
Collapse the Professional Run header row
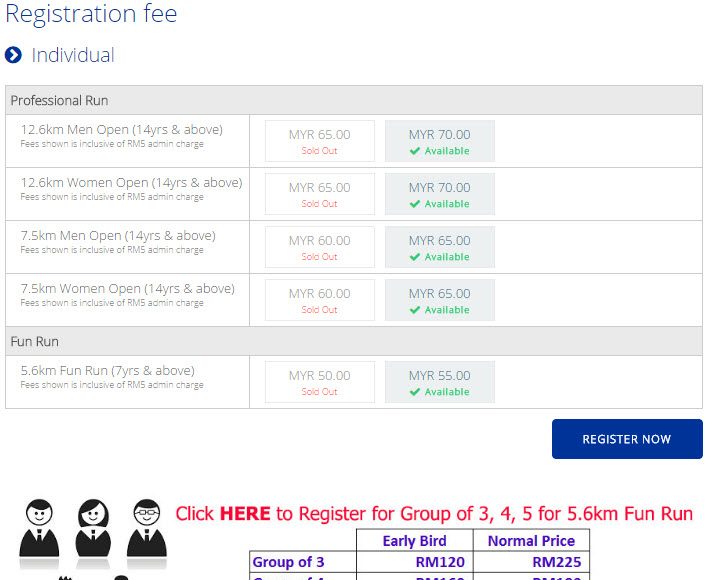(x=354, y=100)
